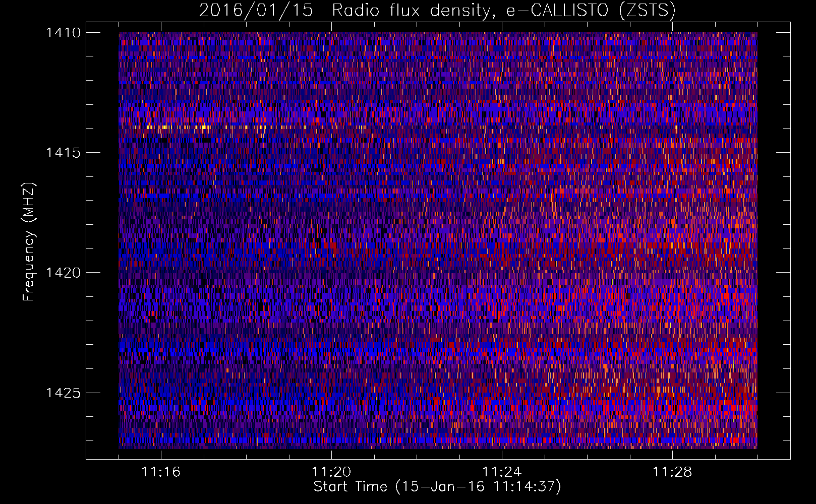Select the 1410 frequency axis label
This screenshot has height=504, width=816.
pos(63,33)
